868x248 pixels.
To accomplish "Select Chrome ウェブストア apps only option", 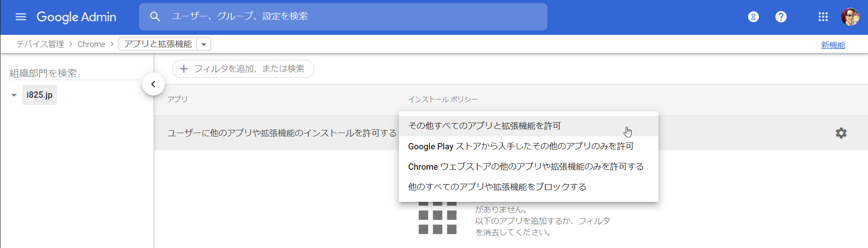I will [528, 167].
